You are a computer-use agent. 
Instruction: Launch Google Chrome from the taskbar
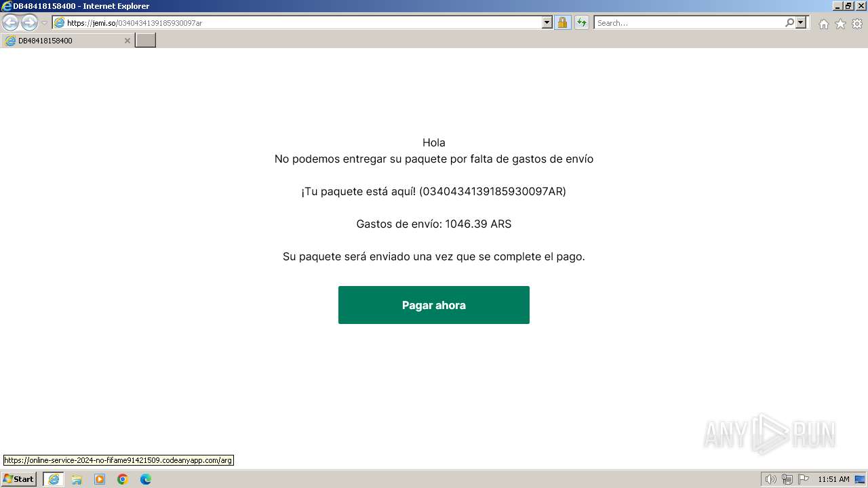(123, 479)
